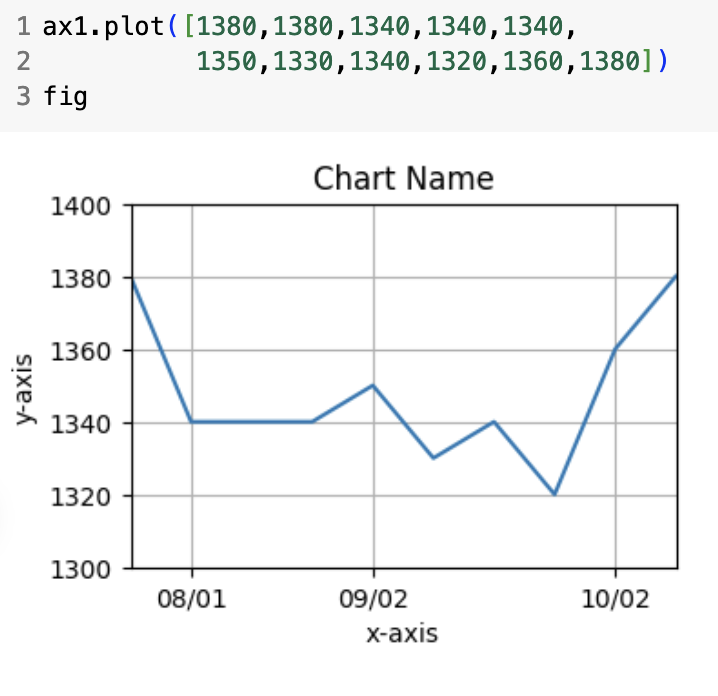This screenshot has width=718, height=696.
Task: Click the 09/02 x-tick label
Action: pyautogui.click(x=373, y=599)
